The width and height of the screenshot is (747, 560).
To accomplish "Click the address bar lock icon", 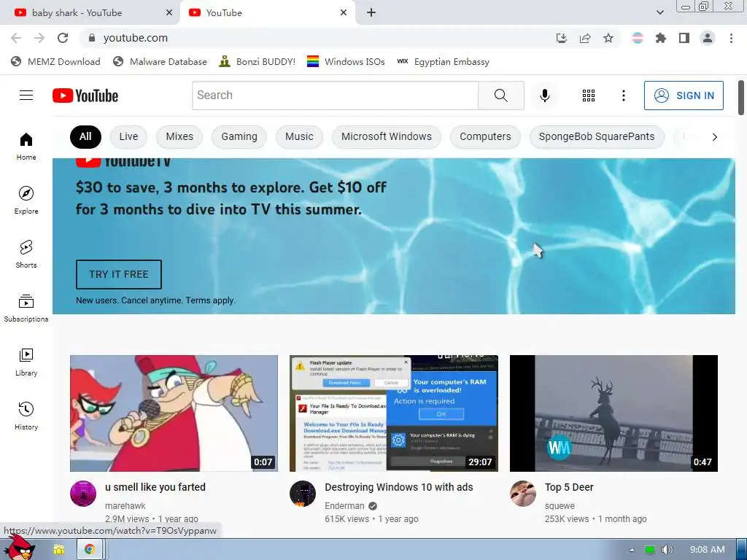I will click(x=92, y=38).
